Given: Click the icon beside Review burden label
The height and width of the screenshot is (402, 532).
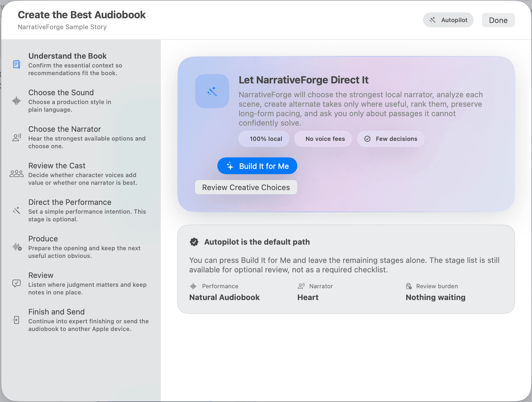Looking at the screenshot, I should pos(409,286).
